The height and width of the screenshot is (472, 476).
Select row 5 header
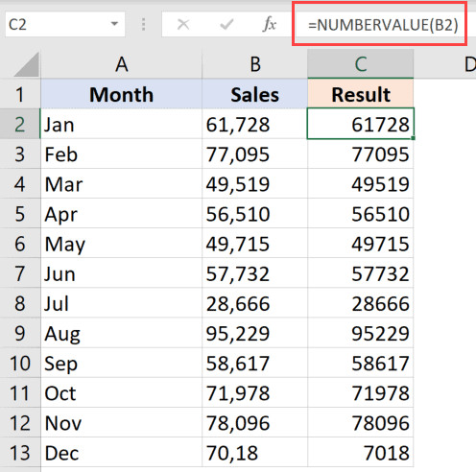coord(20,214)
